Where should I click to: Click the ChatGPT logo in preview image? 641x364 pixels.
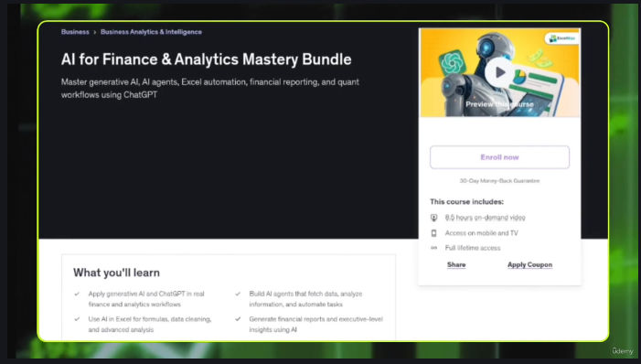pyautogui.click(x=452, y=62)
